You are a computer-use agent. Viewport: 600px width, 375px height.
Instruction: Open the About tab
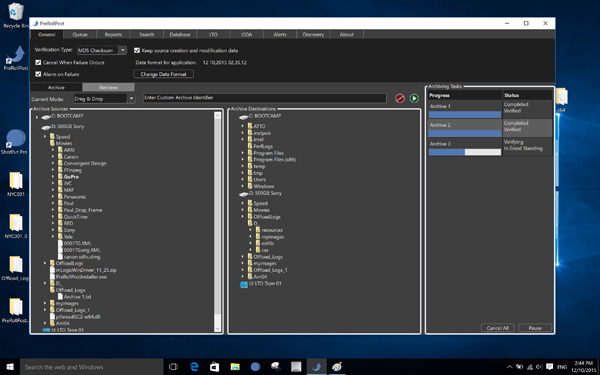click(x=347, y=34)
